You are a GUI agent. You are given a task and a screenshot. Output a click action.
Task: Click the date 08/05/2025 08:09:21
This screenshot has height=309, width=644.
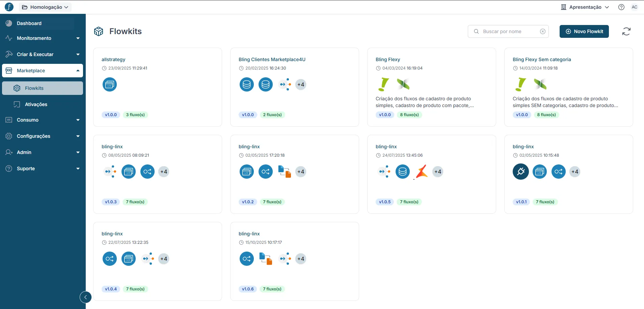(x=129, y=155)
